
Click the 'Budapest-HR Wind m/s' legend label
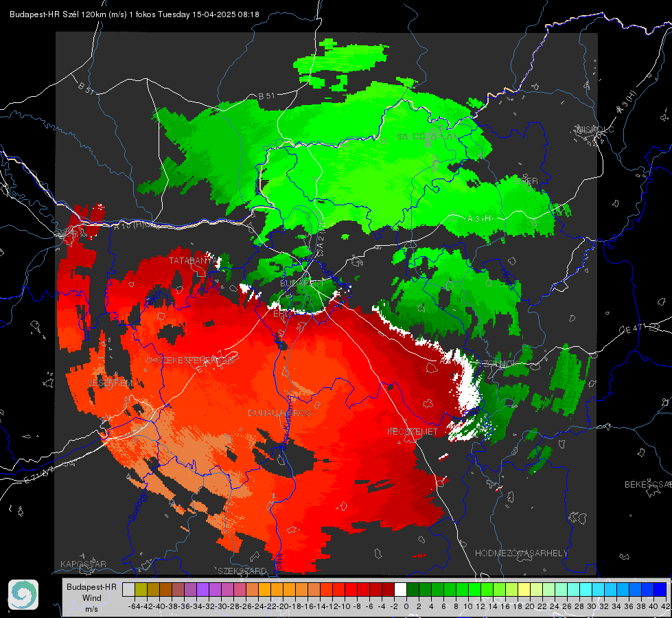coord(92,597)
